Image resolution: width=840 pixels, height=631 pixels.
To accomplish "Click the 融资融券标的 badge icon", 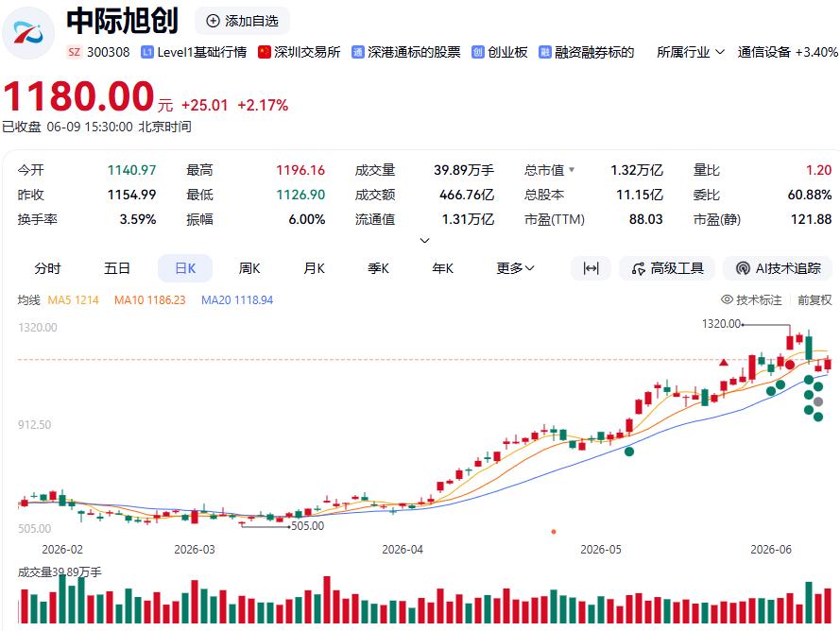I will click(545, 52).
